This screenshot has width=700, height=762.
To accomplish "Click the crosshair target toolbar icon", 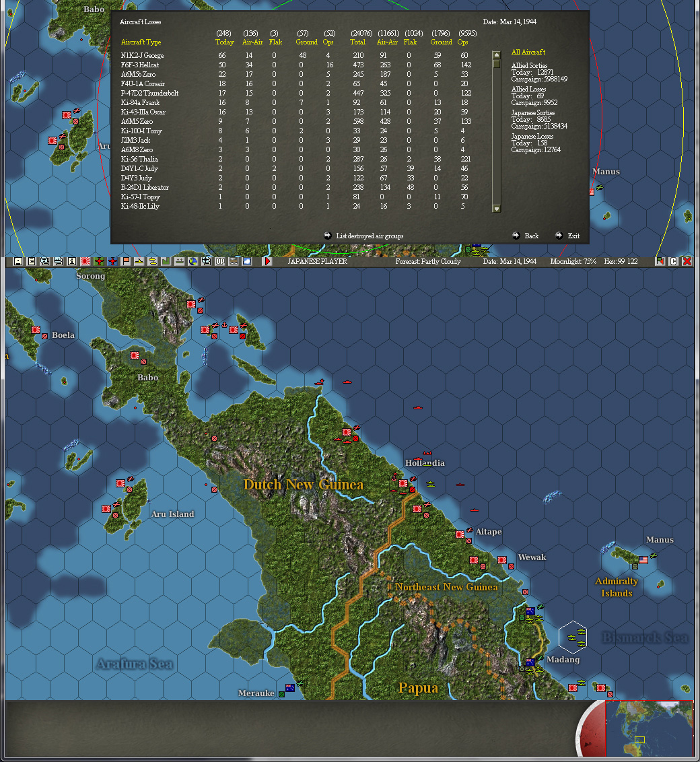I will click(x=207, y=261).
